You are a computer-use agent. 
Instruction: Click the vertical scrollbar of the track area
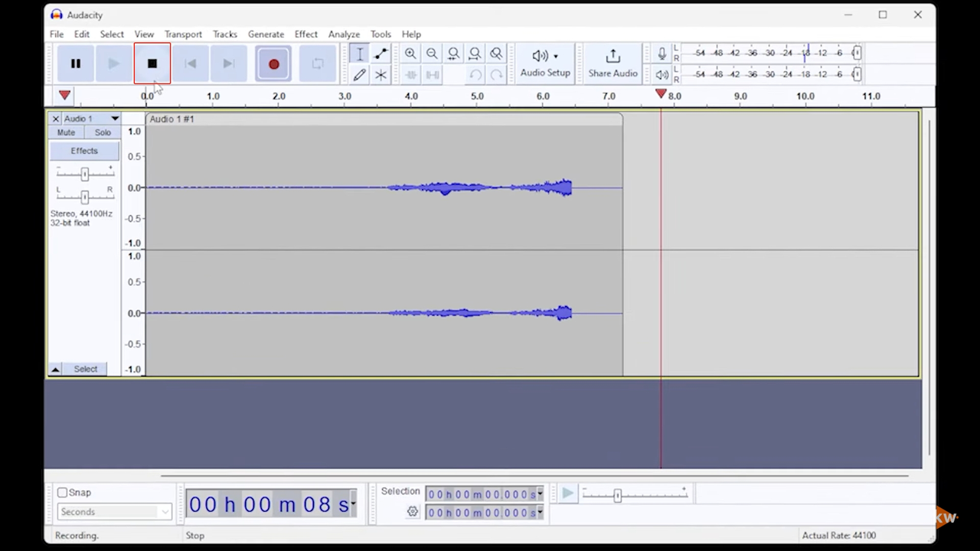[928, 287]
